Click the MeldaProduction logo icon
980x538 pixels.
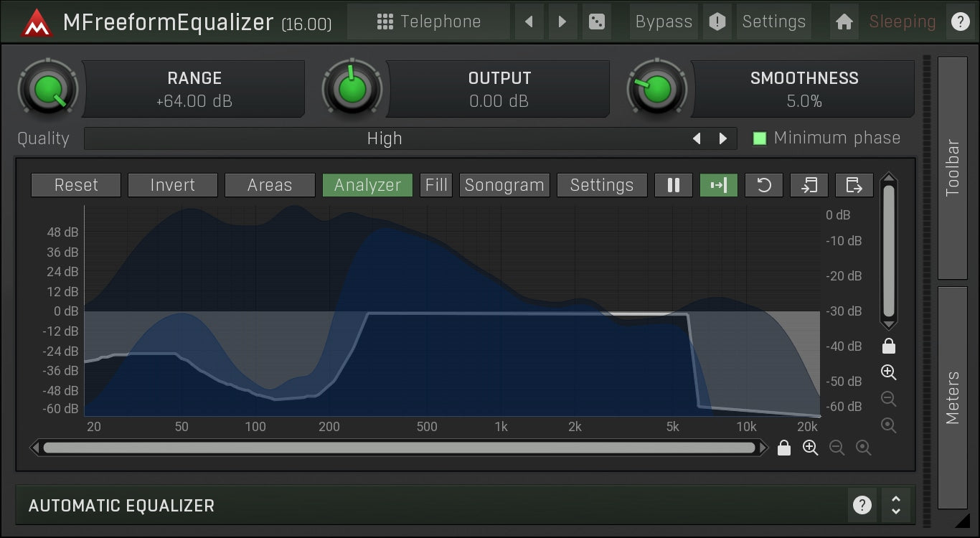pyautogui.click(x=37, y=23)
